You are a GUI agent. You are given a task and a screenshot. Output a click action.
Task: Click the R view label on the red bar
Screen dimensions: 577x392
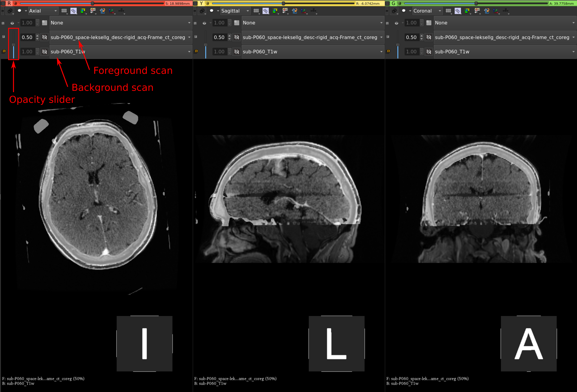point(9,3)
